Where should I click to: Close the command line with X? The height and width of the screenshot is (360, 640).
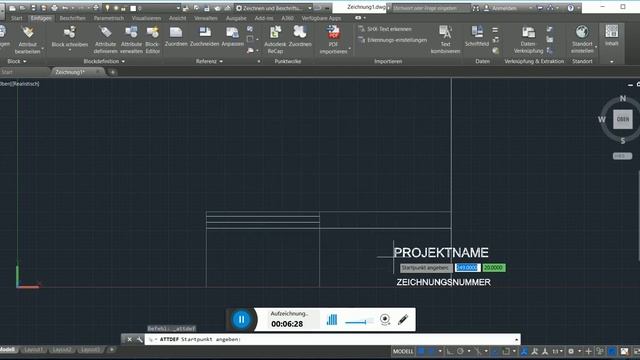tap(129, 339)
